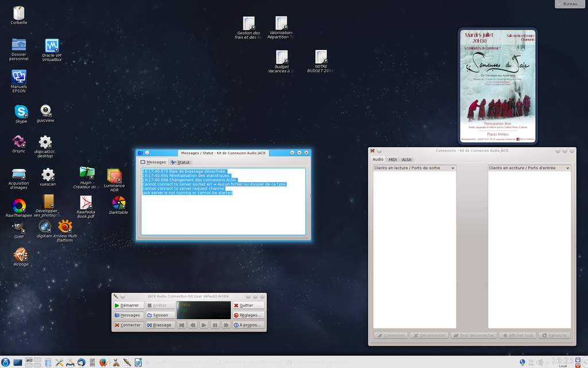Expand Clients en lecture / Ports de sortie header
The image size is (588, 368).
tap(414, 168)
